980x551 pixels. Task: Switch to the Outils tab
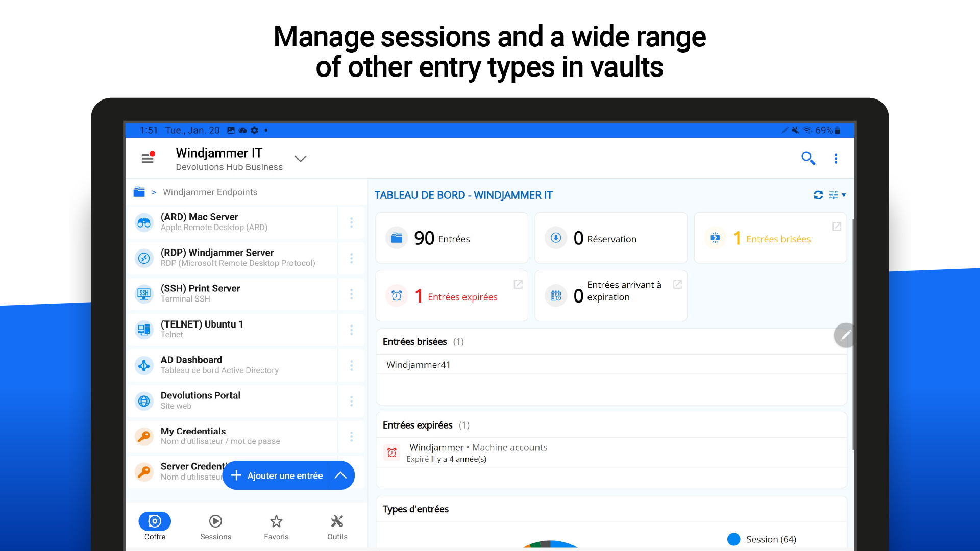point(337,527)
